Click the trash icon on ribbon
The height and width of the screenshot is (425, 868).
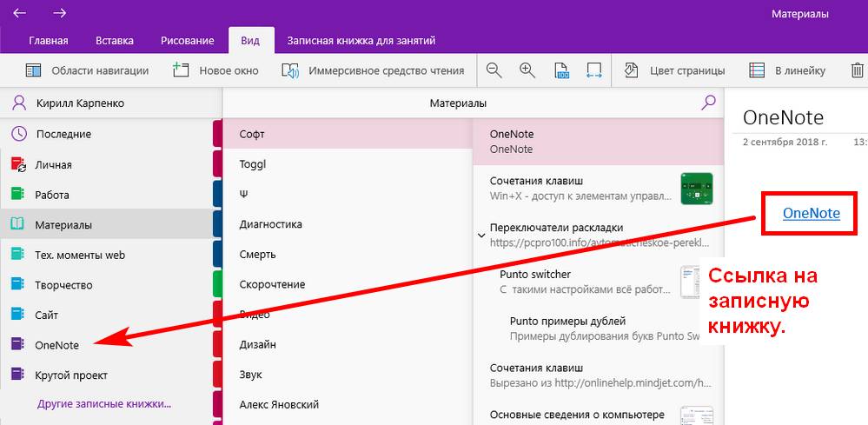[x=857, y=71]
